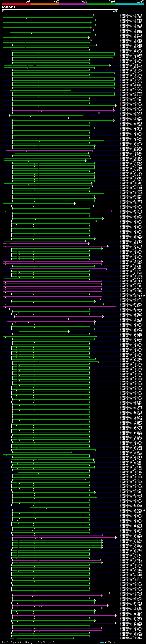Select the UniRef100_Q17BS5 label
146x644 pixels.
(131, 128)
